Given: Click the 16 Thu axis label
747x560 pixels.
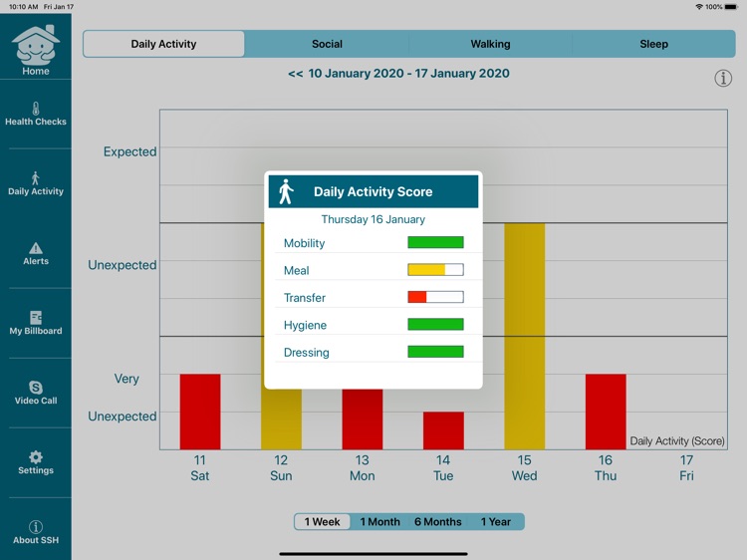Looking at the screenshot, I should click(x=606, y=468).
